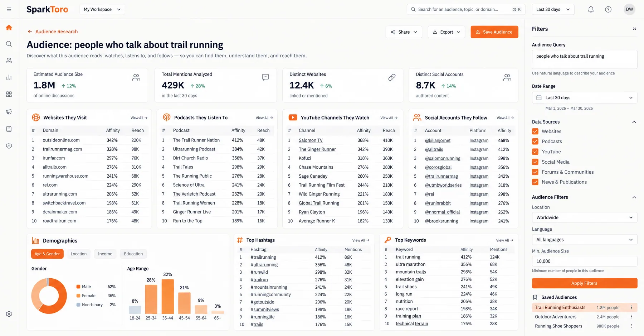The width and height of the screenshot is (644, 336).
Task: Switch to the Location demographics tab
Action: coord(79,254)
